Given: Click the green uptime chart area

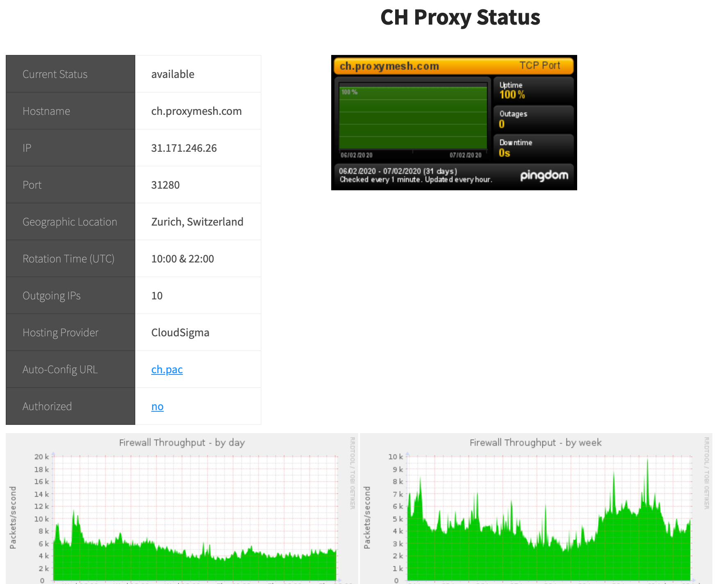Looking at the screenshot, I should coord(413,118).
